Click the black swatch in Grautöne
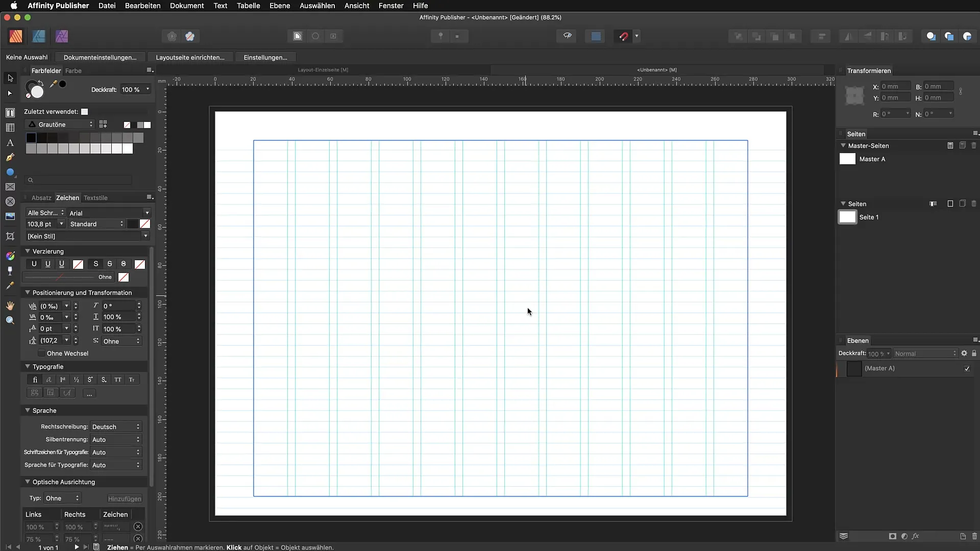The width and height of the screenshot is (980, 551). coord(31,138)
